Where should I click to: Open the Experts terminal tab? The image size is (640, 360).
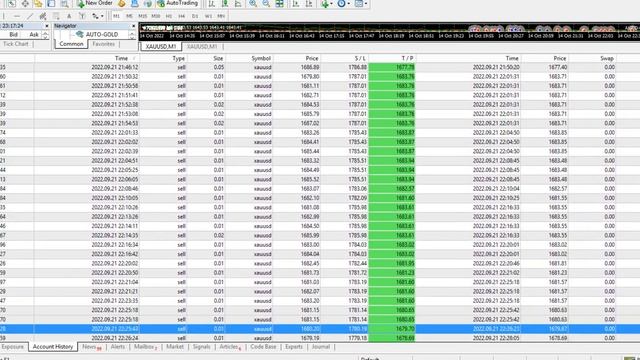click(294, 347)
